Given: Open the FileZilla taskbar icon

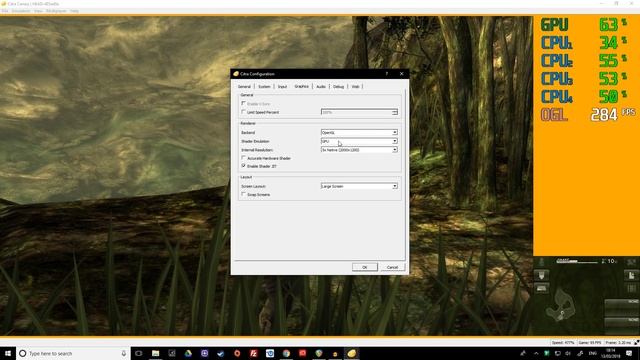Looking at the screenshot, I should pyautogui.click(x=253, y=353).
